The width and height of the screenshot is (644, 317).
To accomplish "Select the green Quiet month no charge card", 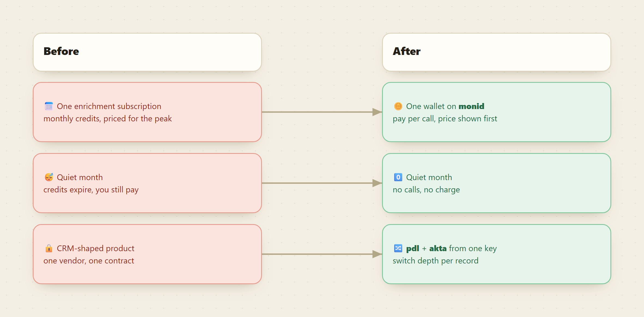I will (497, 183).
